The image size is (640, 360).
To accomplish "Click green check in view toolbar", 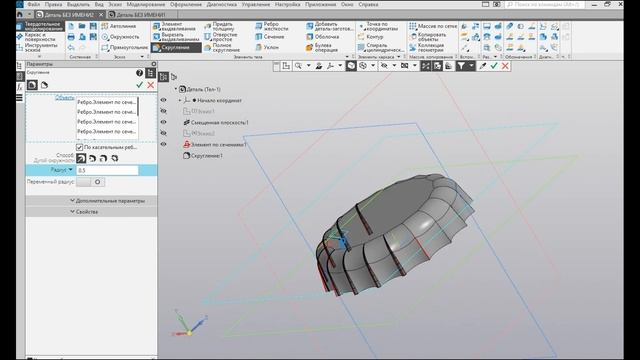I will click(x=494, y=66).
